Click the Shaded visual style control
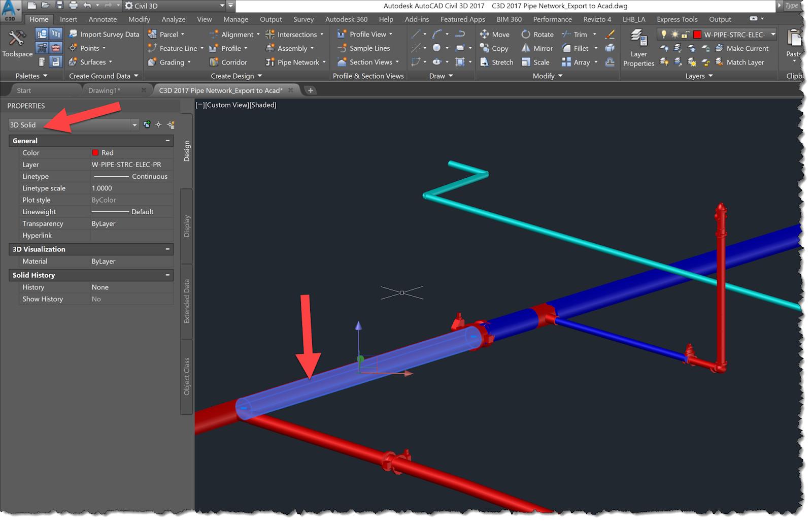 [263, 105]
